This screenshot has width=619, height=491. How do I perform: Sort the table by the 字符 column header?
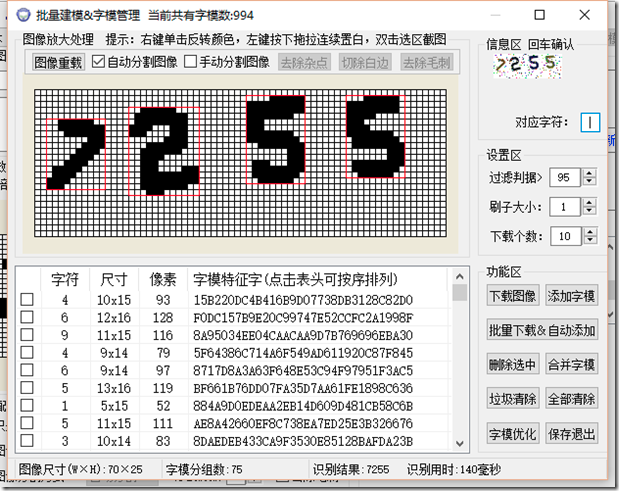pos(65,279)
